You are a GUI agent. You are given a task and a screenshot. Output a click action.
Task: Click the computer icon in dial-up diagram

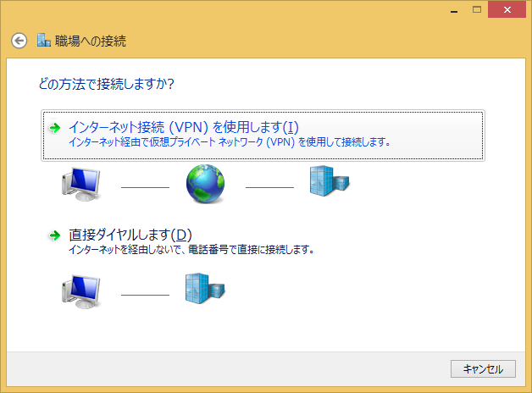[x=83, y=290]
